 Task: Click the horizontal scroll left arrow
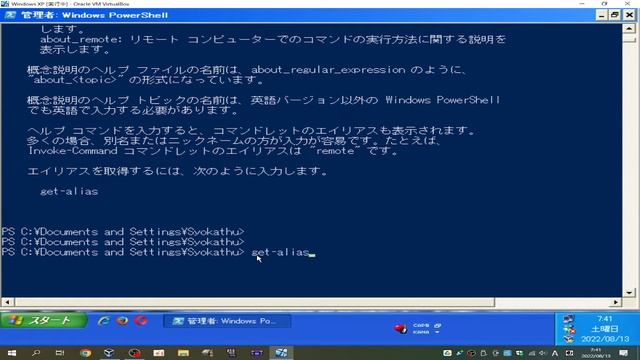[7, 302]
